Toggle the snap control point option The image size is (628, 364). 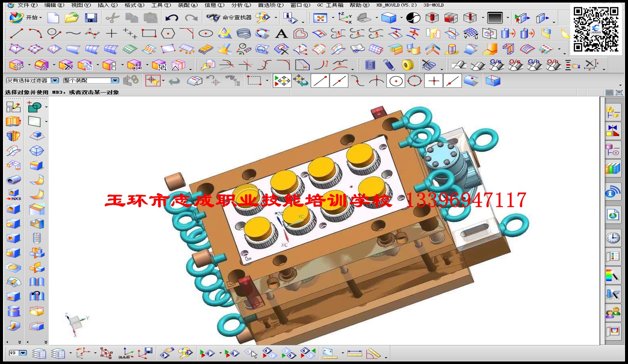tap(358, 81)
